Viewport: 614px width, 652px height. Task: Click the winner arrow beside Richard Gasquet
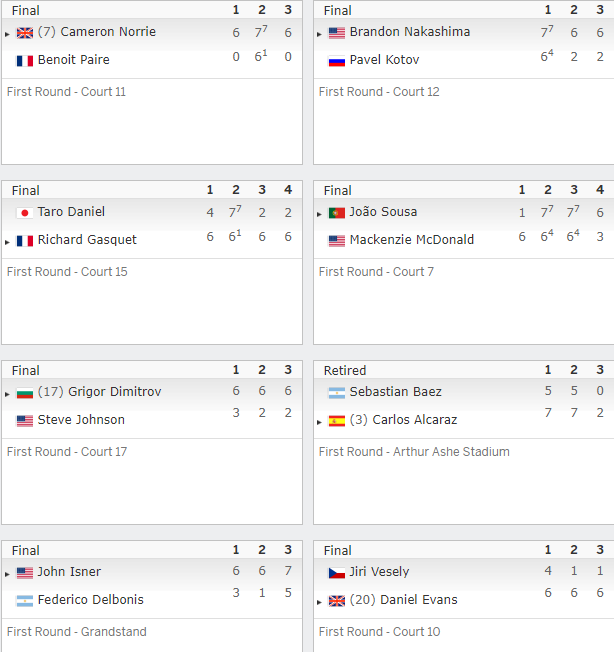tap(7, 242)
